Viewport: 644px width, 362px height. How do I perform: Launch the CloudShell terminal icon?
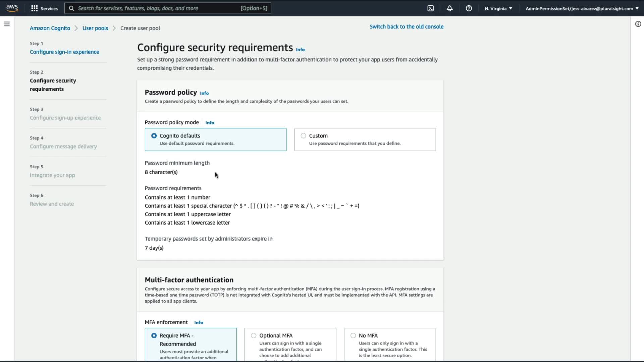point(430,8)
